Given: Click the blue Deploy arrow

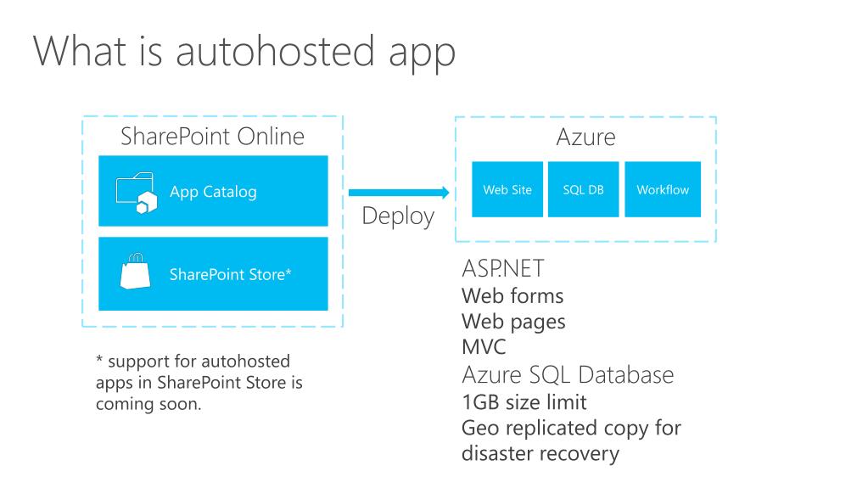Looking at the screenshot, I should click(x=399, y=192).
